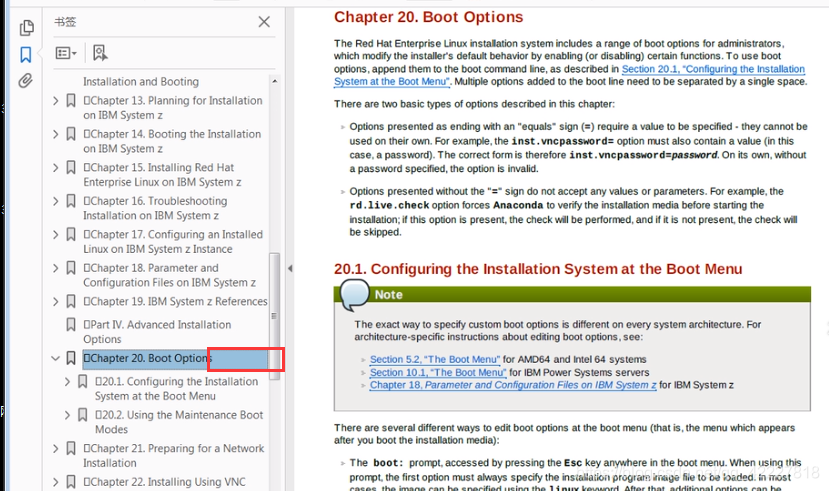Viewport: 829px width, 491px height.
Task: Select the bookmarks panel icon
Action: [x=26, y=54]
